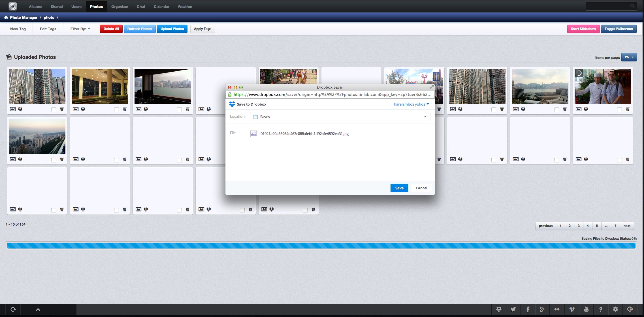This screenshot has width=644, height=317.
Task: Expand the up-chevron panel at bottom left
Action: coord(38,310)
